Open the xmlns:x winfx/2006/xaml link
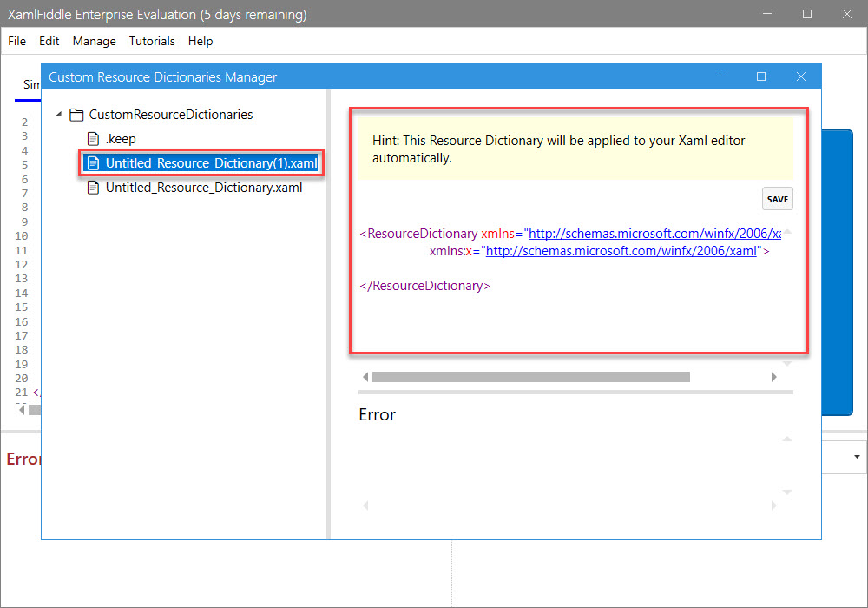 621,251
